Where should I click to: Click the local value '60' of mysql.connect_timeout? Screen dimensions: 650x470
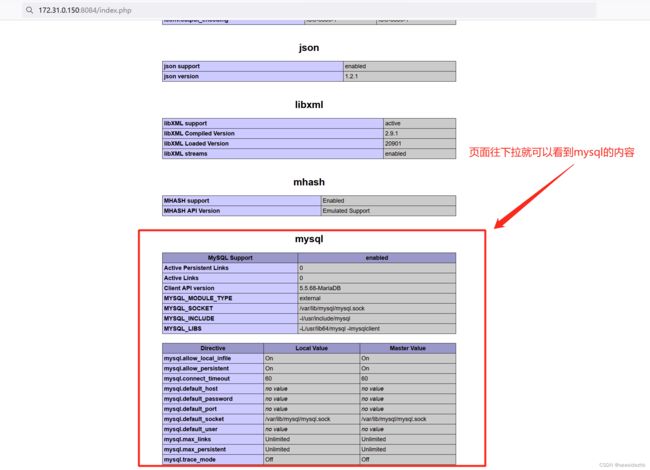[312, 378]
